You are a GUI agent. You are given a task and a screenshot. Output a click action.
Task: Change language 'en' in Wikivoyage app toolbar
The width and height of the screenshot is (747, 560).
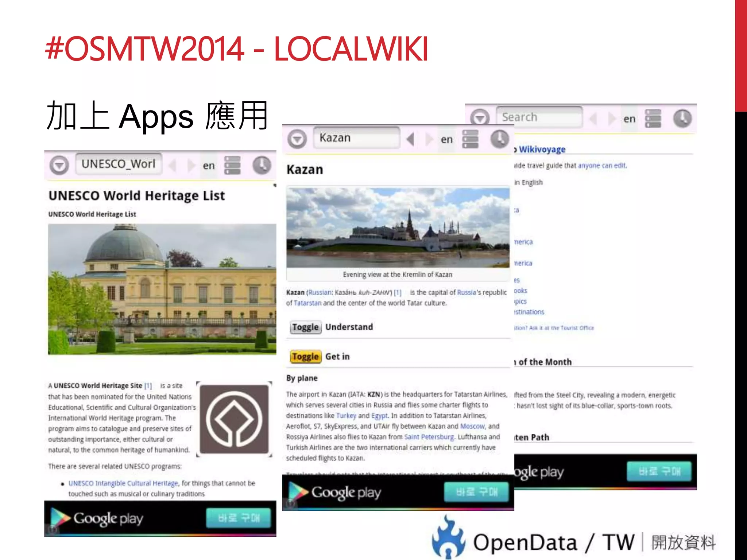pyautogui.click(x=629, y=119)
